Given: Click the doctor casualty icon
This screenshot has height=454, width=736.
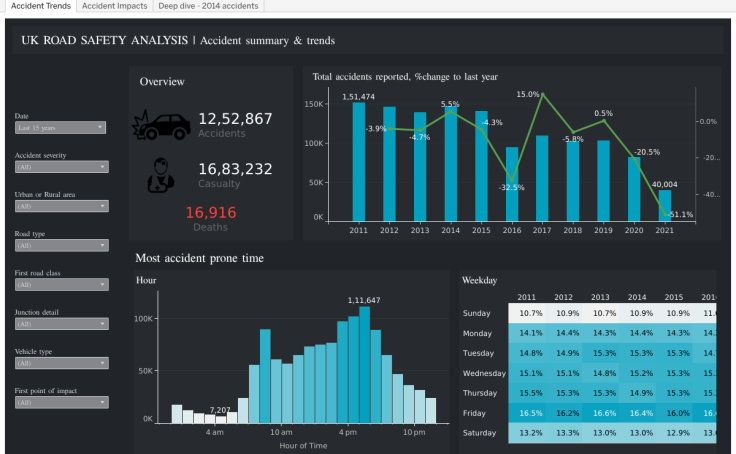Looking at the screenshot, I should (x=161, y=175).
